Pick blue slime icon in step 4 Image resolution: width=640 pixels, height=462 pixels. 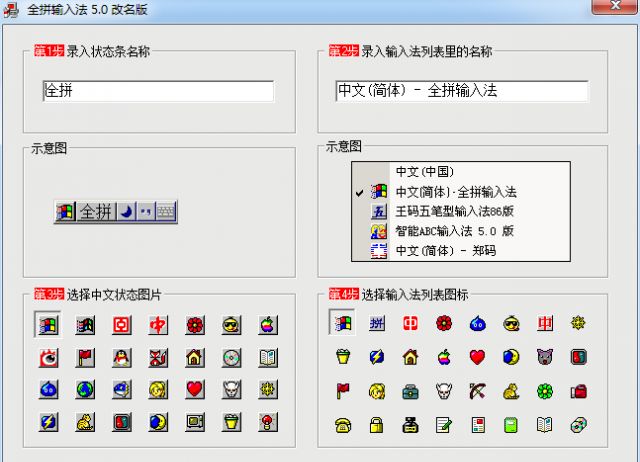click(478, 323)
